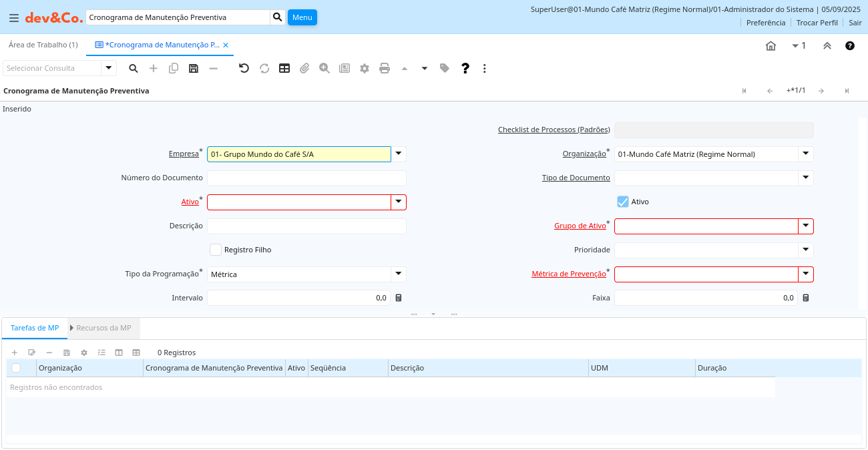Image resolution: width=868 pixels, height=450 pixels.
Task: Expand the Tipo da Programação dropdown
Action: (x=398, y=274)
